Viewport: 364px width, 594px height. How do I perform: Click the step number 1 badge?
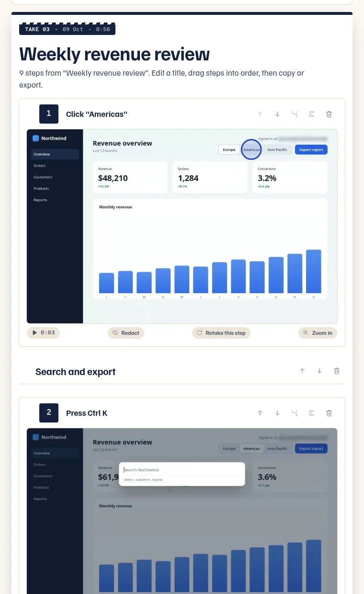tap(49, 114)
